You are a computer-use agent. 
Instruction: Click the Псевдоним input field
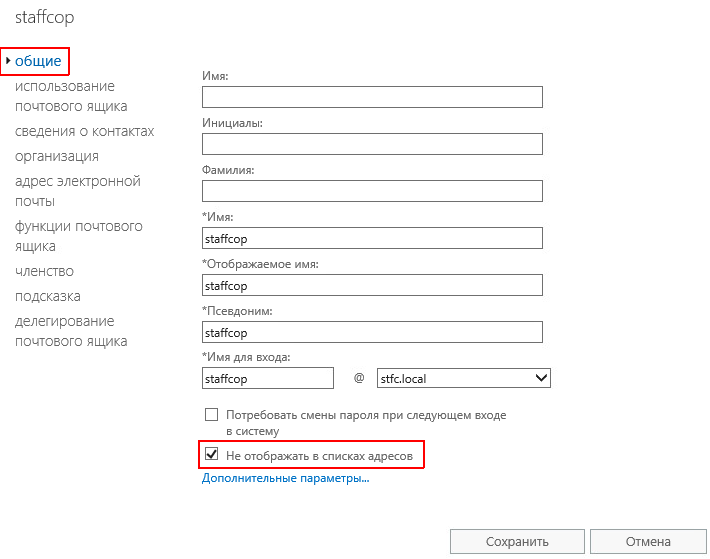(x=372, y=332)
